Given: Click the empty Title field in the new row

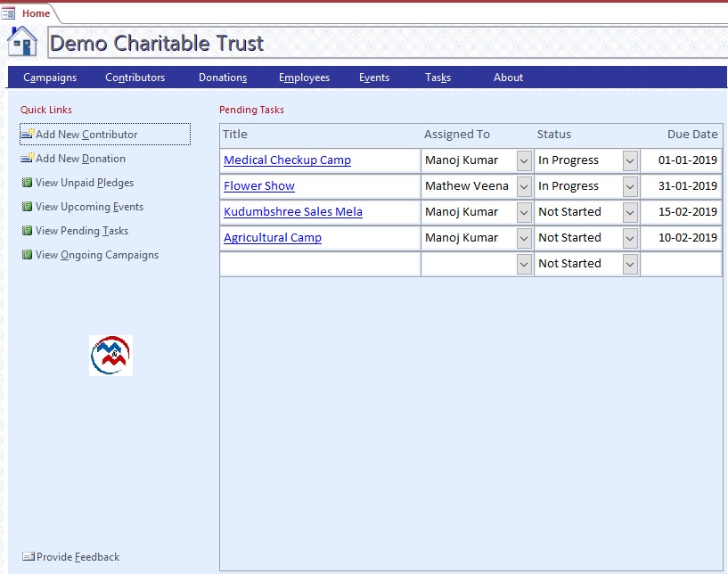Looking at the screenshot, I should 321,264.
